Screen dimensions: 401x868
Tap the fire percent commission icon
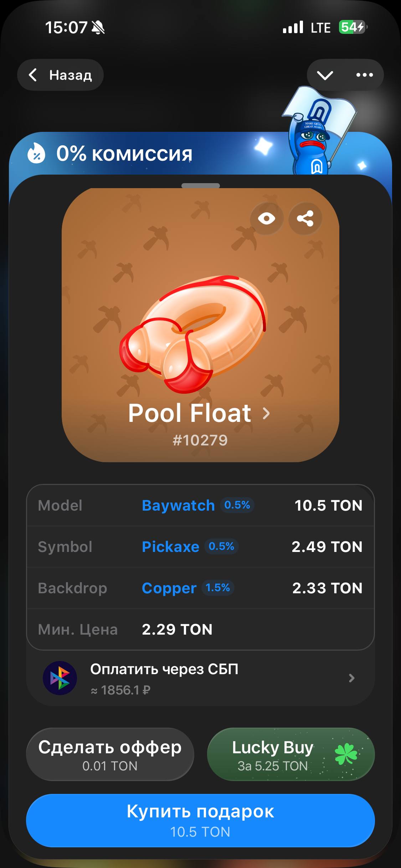tap(36, 153)
